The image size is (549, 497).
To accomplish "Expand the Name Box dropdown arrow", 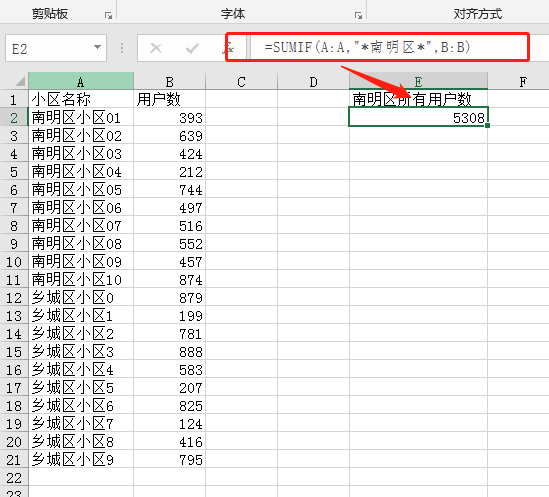I will pyautogui.click(x=97, y=47).
